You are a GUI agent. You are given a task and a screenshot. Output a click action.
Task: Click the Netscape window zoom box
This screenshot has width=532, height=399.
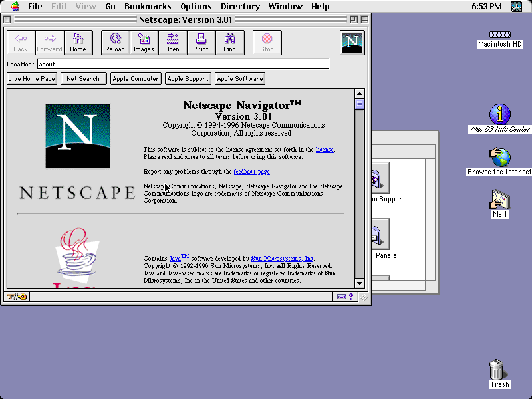354,20
